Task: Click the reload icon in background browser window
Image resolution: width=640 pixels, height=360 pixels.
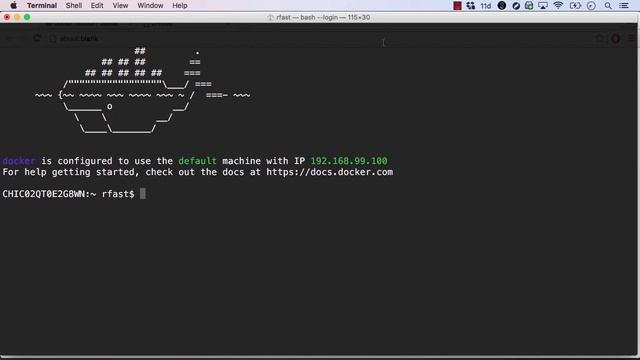Action: [37, 38]
